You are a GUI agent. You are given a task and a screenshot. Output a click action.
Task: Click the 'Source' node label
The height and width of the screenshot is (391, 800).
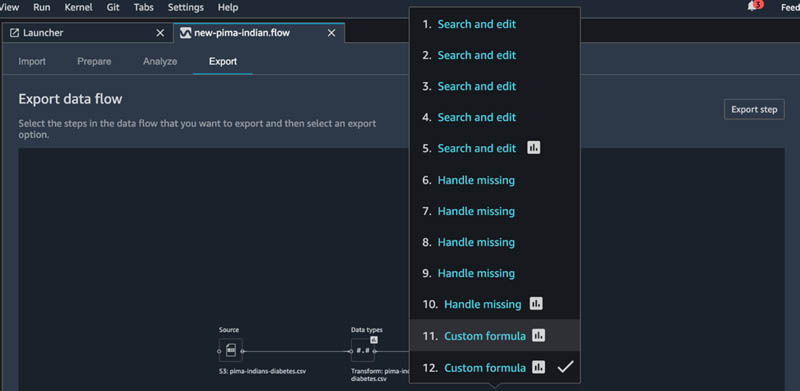229,330
